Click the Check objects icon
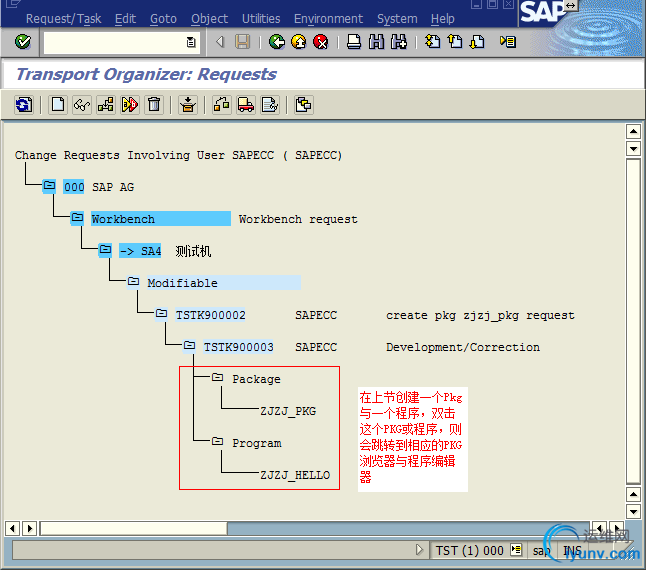The image size is (646, 570). tap(130, 105)
